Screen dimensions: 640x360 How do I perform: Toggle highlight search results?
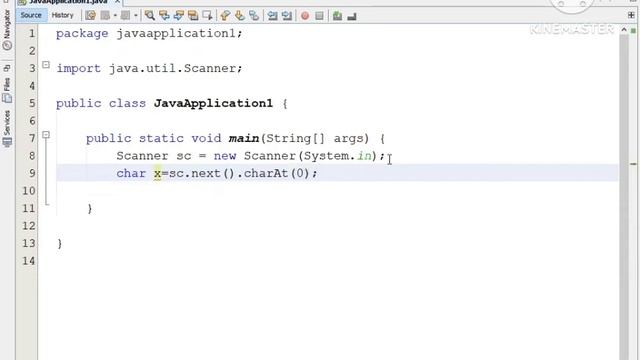pyautogui.click(x=193, y=16)
